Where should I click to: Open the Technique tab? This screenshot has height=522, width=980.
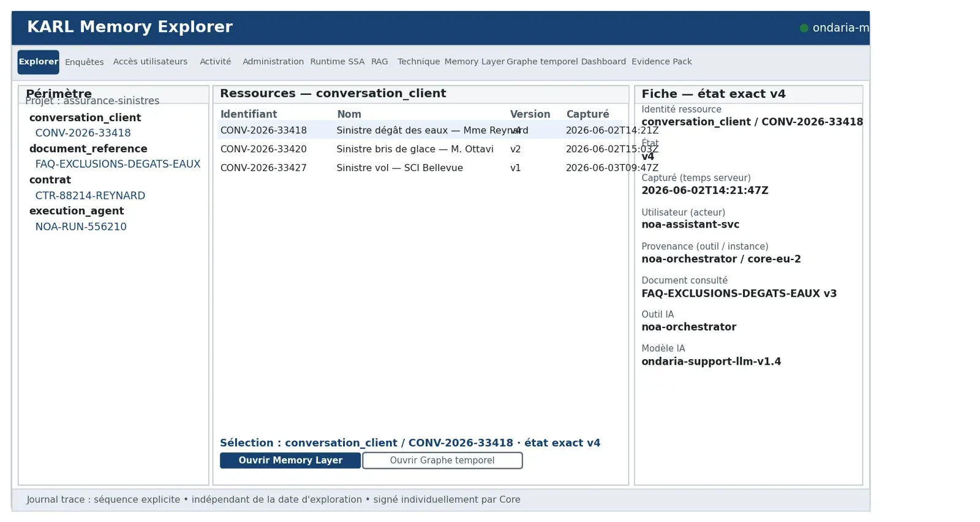point(418,62)
